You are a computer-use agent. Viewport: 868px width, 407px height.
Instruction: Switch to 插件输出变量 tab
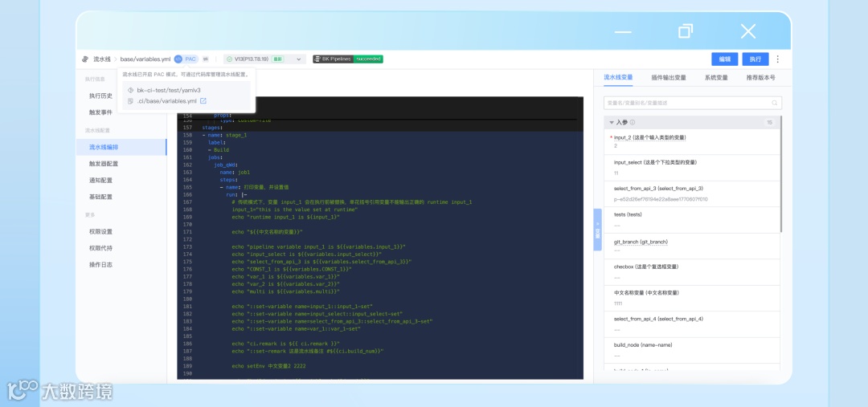668,78
